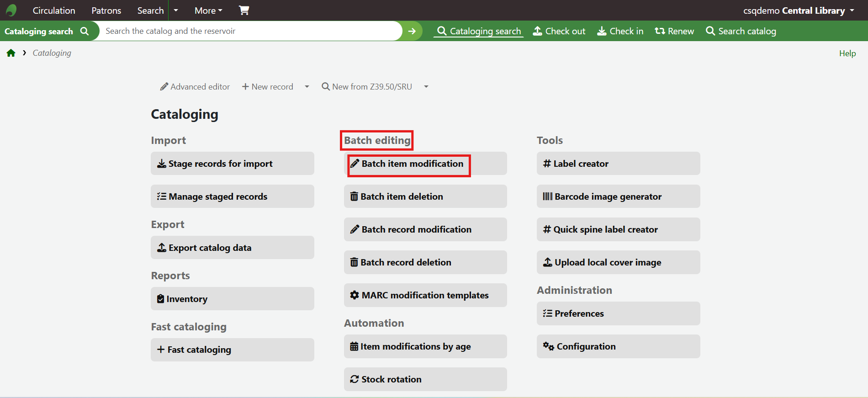Image resolution: width=868 pixels, height=398 pixels.
Task: Select the Check out search tab
Action: (x=559, y=31)
